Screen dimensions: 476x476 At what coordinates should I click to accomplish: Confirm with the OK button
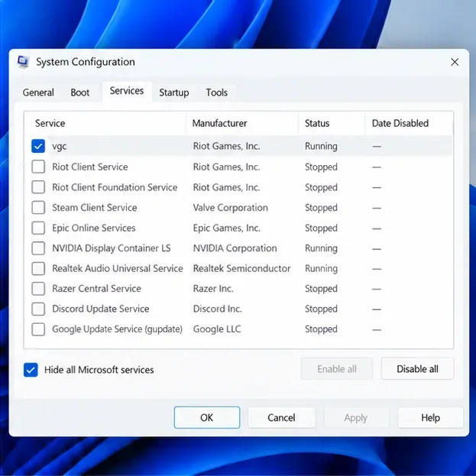tap(207, 418)
